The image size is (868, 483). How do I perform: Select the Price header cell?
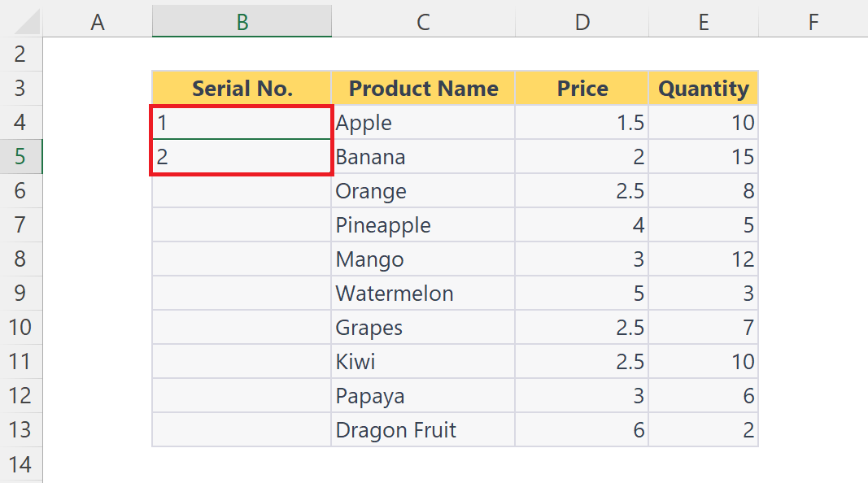point(582,88)
